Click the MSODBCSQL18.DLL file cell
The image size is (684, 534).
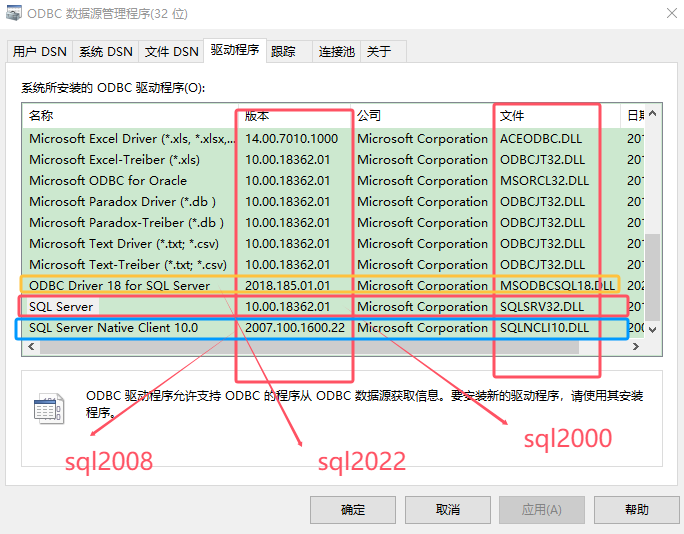pos(557,285)
